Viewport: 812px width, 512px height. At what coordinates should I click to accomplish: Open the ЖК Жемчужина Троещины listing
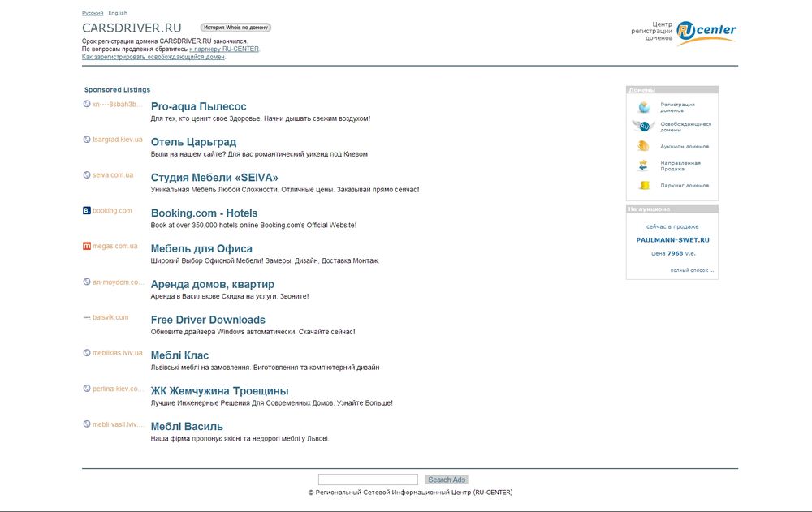tap(219, 391)
